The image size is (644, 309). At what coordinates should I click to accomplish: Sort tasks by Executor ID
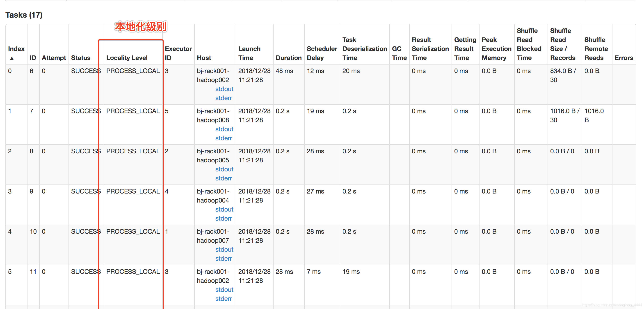[178, 53]
